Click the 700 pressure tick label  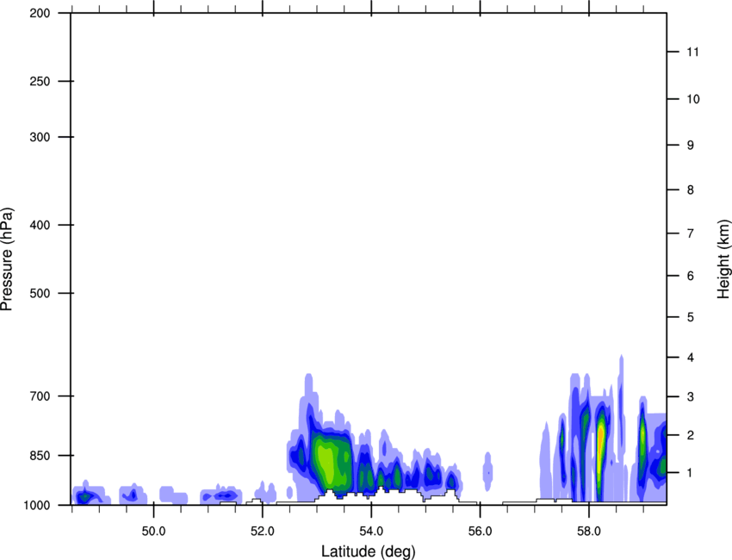[40, 396]
